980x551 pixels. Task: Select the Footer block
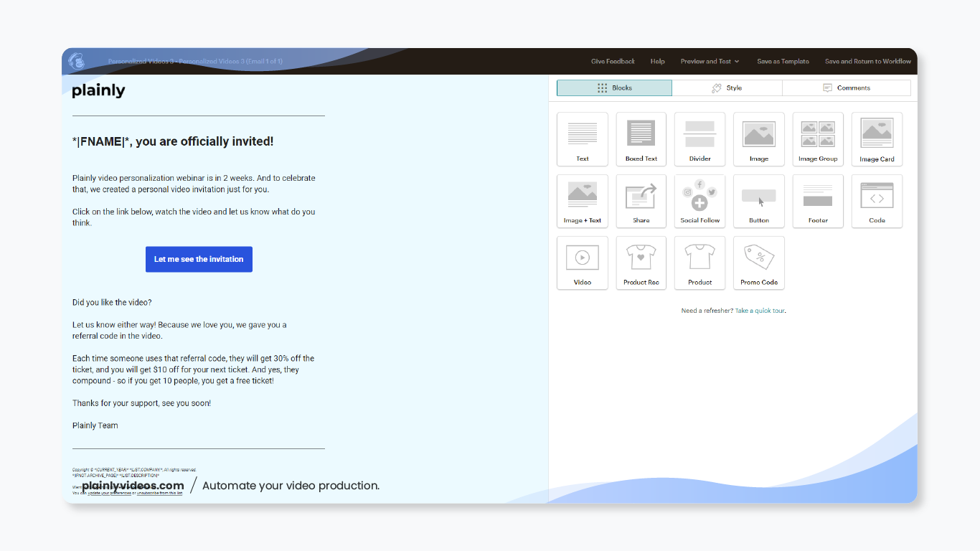pos(818,202)
